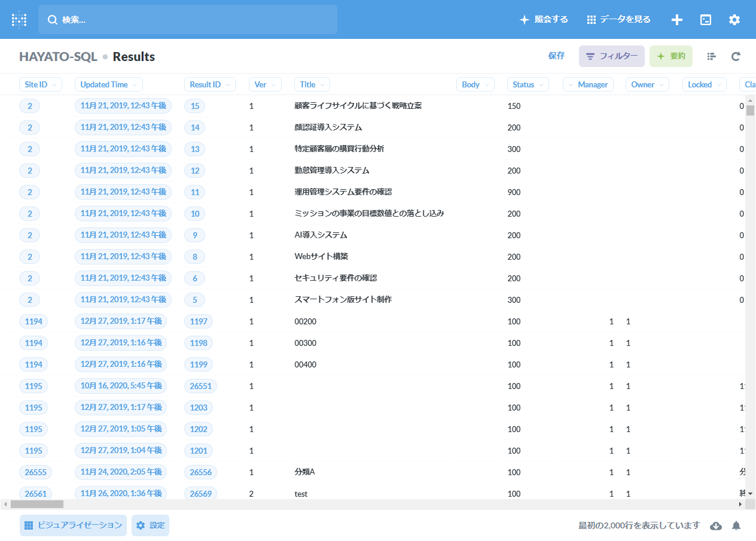Viewport: 756px width, 541px height.
Task: Open データを見る from the header
Action: pos(618,19)
